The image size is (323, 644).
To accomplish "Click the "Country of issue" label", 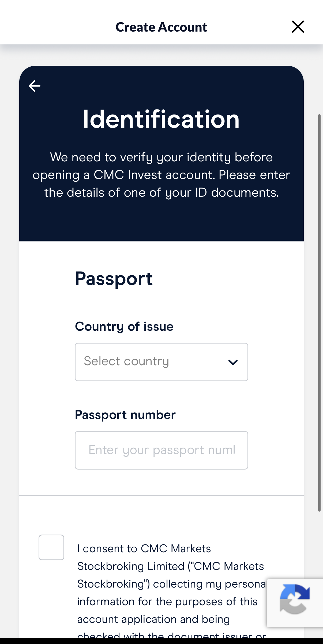I will 124,326.
